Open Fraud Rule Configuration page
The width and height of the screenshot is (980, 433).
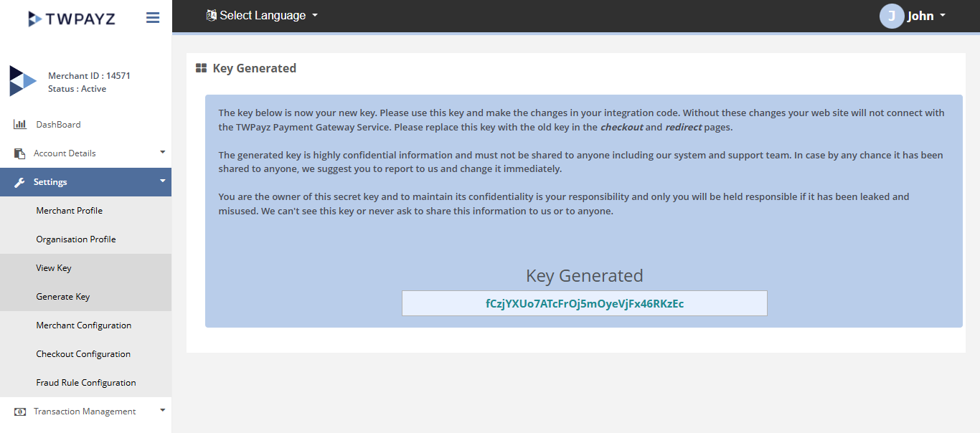click(86, 383)
